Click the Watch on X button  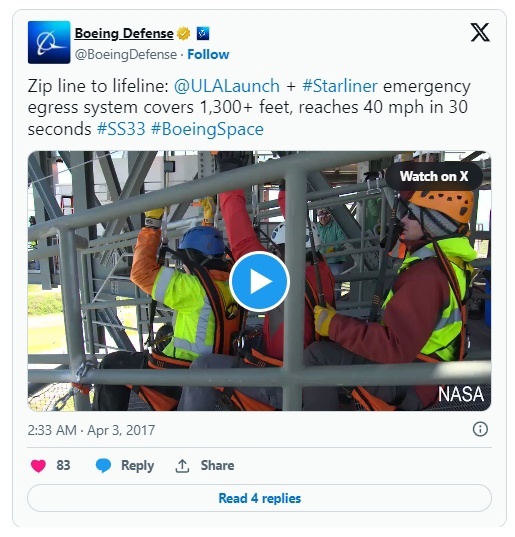(434, 176)
